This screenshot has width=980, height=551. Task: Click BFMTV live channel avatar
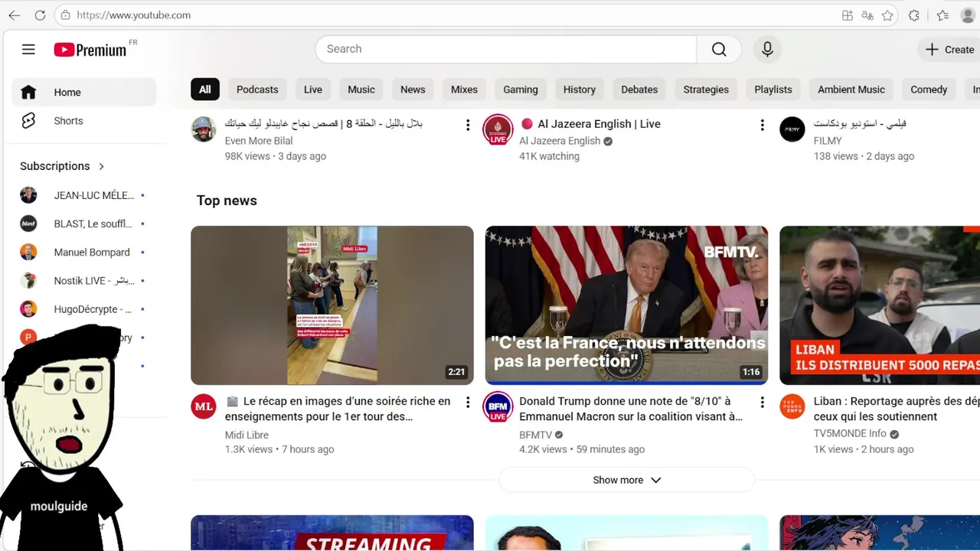[x=498, y=406]
